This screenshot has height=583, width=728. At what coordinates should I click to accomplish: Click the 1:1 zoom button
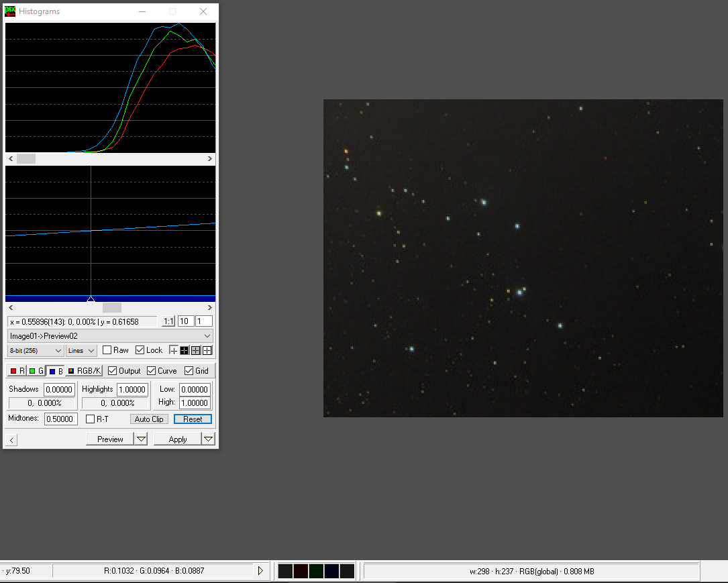pyautogui.click(x=168, y=322)
